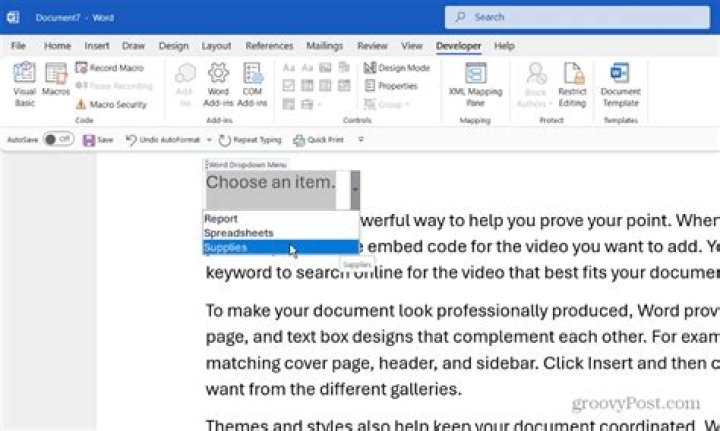Insert Drop-Down List content control
This screenshot has width=720, height=431.
[326, 85]
